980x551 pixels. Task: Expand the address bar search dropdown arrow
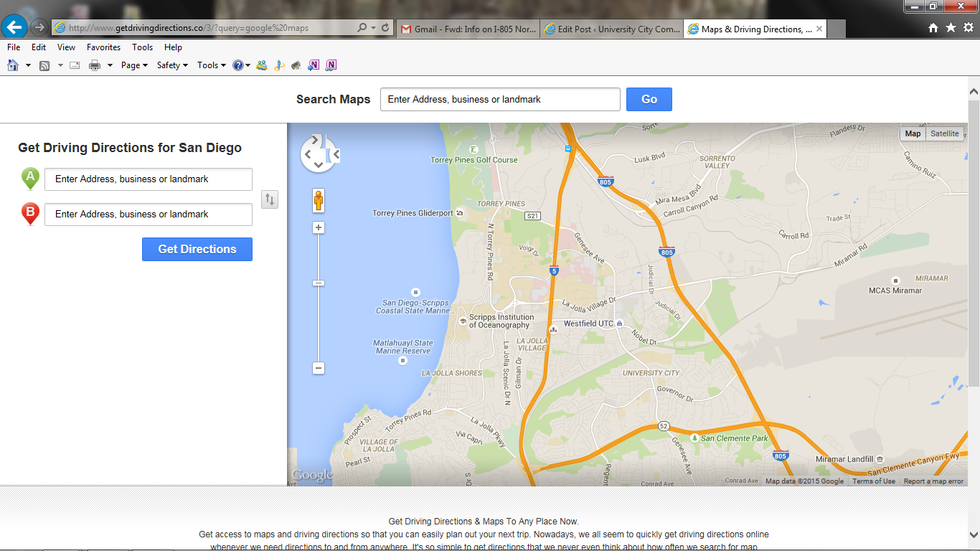pos(373,28)
